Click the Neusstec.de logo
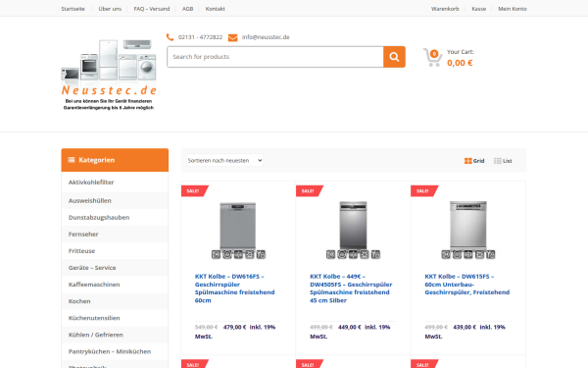The height and width of the screenshot is (368, 588). click(109, 74)
